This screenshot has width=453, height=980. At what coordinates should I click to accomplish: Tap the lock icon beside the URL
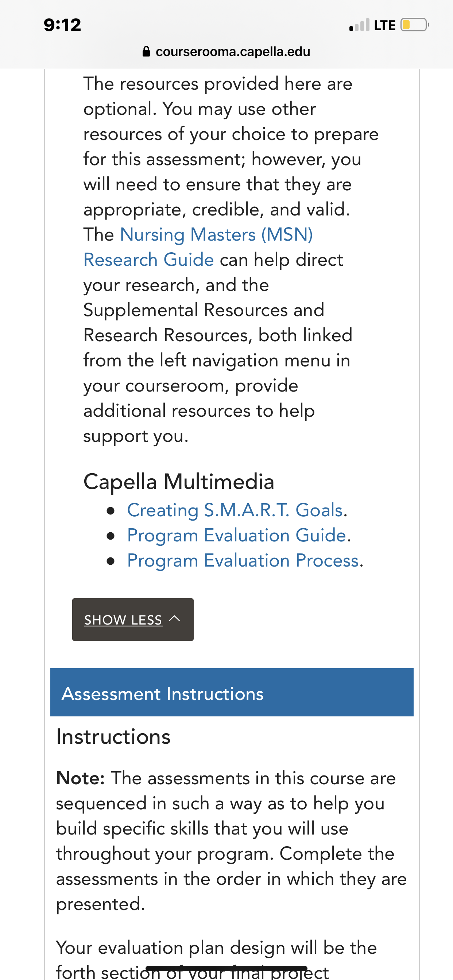tap(146, 51)
